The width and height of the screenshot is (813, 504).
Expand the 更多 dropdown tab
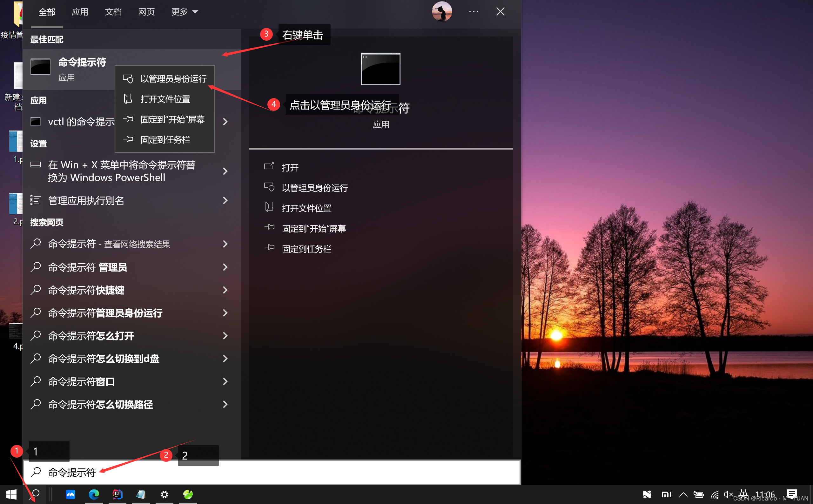pyautogui.click(x=184, y=12)
